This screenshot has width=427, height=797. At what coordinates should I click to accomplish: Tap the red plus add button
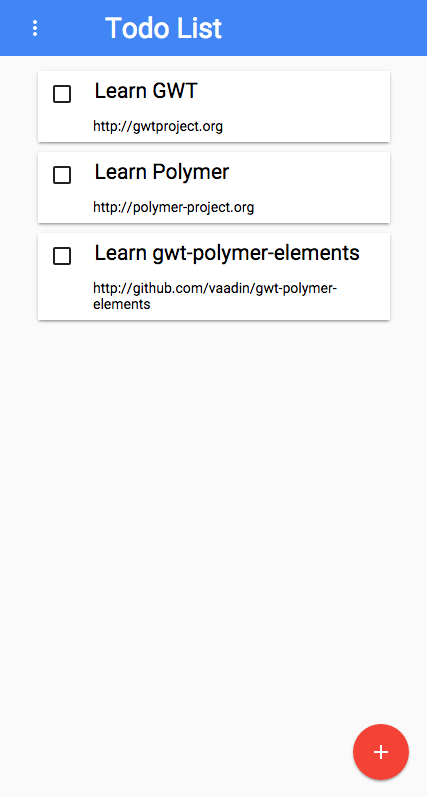pos(381,752)
